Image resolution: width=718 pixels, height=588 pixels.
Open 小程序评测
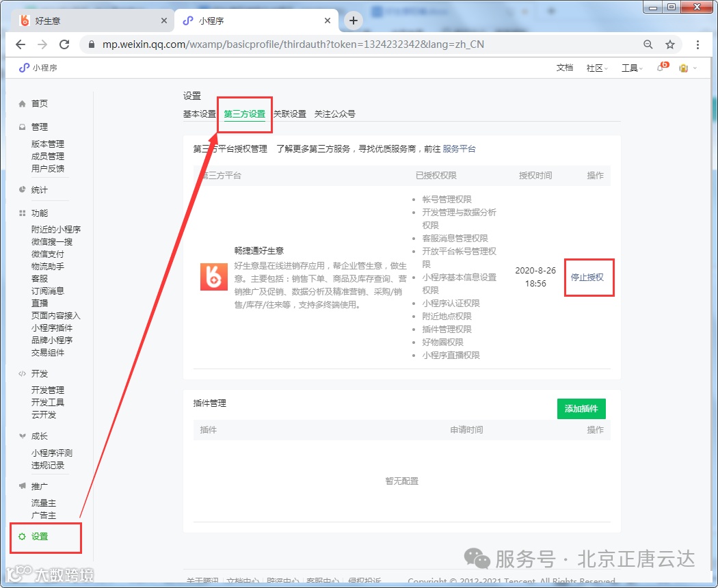pos(52,453)
